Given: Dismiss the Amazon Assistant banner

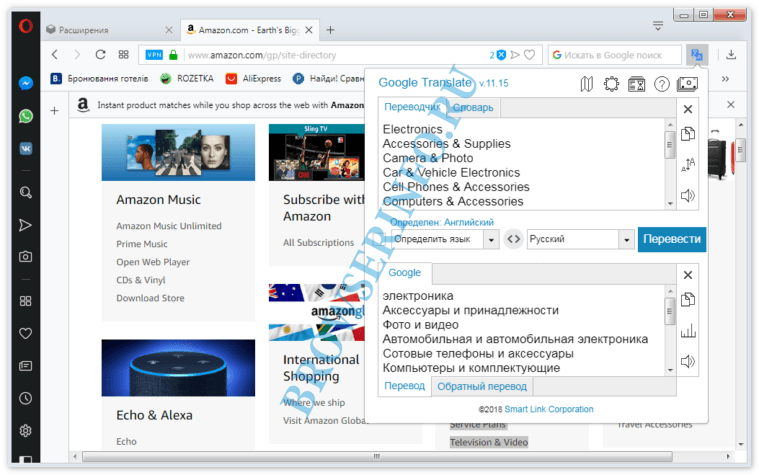Looking at the screenshot, I should pyautogui.click(x=731, y=105).
